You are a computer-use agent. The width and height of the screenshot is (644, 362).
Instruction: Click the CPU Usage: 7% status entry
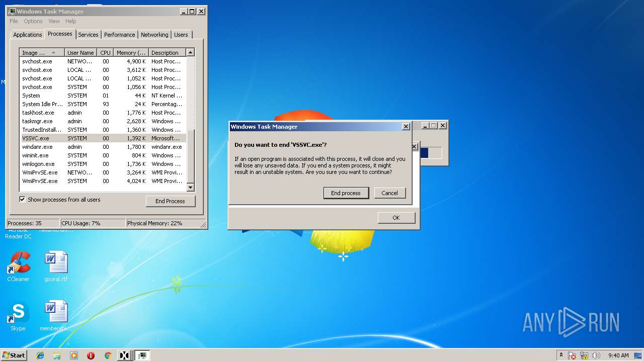click(93, 223)
